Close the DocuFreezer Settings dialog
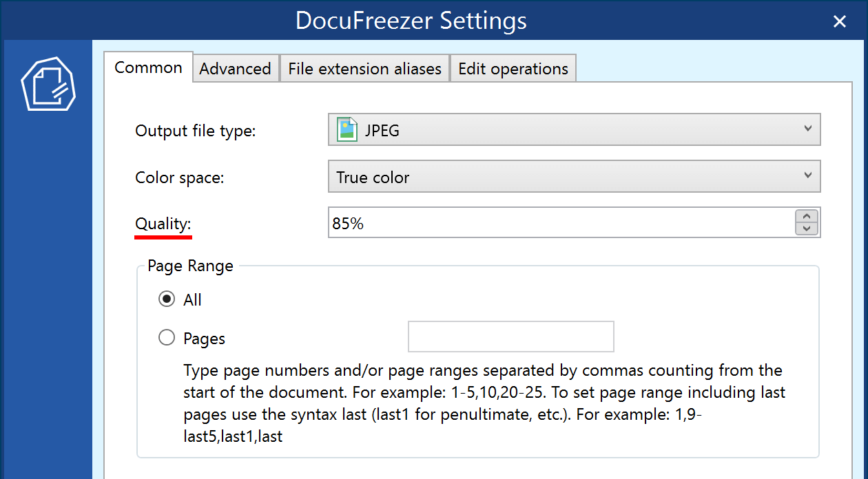The width and height of the screenshot is (868, 479). tap(839, 21)
